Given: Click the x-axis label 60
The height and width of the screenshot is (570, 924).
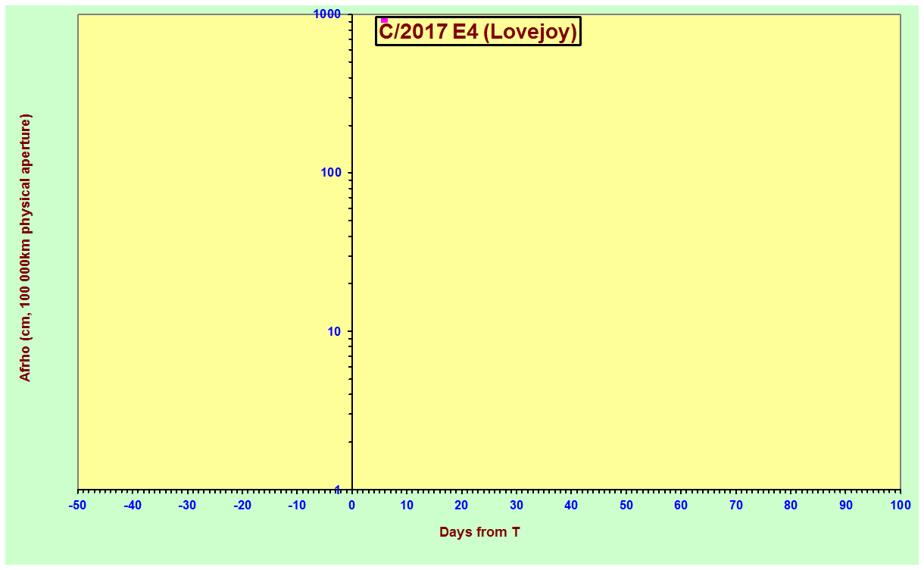Looking at the screenshot, I should (x=681, y=505).
